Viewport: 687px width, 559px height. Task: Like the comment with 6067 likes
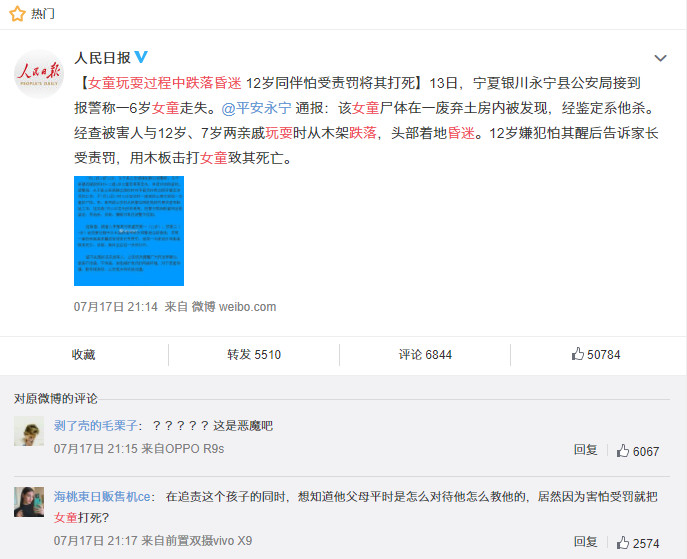click(x=637, y=451)
